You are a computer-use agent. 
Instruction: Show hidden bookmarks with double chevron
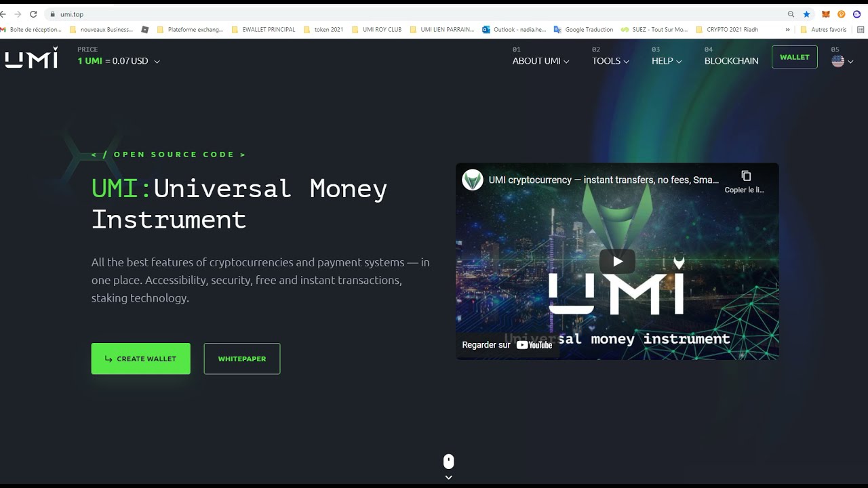coord(787,30)
